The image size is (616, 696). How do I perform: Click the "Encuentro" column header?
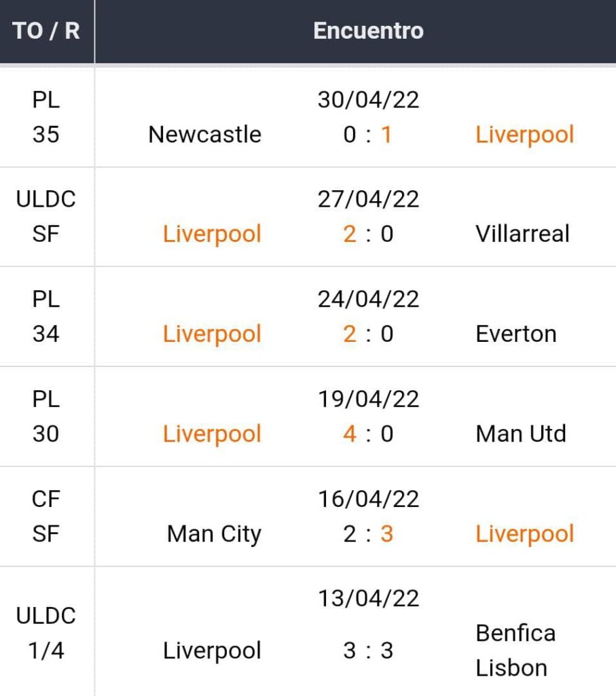pyautogui.click(x=368, y=31)
